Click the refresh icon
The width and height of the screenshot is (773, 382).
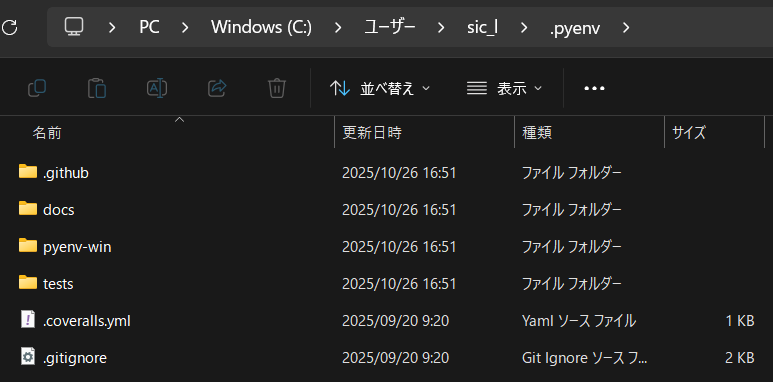(9, 28)
